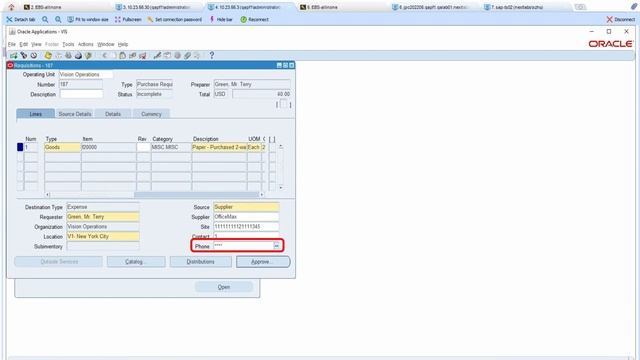Click the lines table scroll-down arrow
The height and width of the screenshot is (360, 640).
[281, 187]
